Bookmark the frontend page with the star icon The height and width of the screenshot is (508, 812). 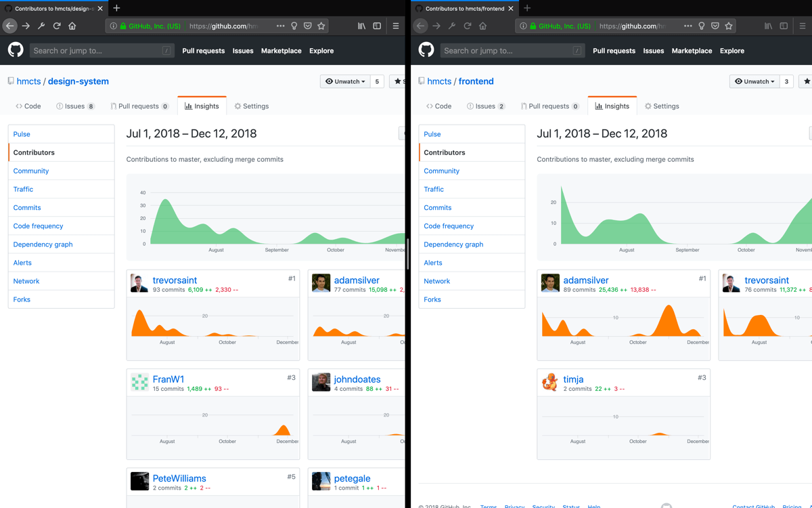(x=729, y=26)
